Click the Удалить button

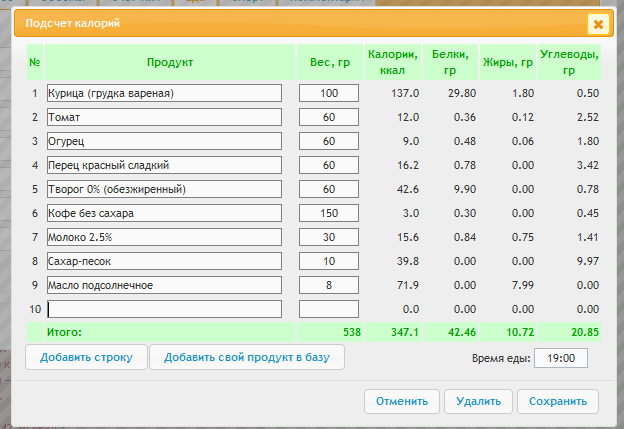pyautogui.click(x=478, y=401)
